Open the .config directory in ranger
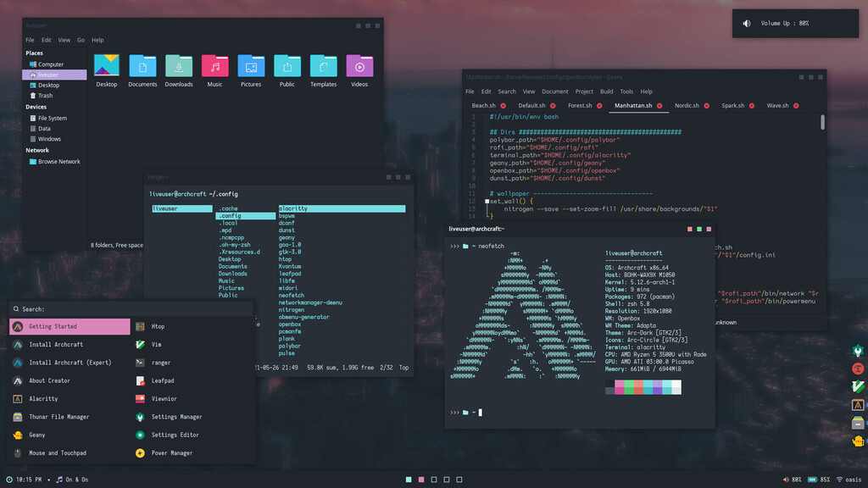Viewport: 868px width, 488px height. tap(230, 216)
